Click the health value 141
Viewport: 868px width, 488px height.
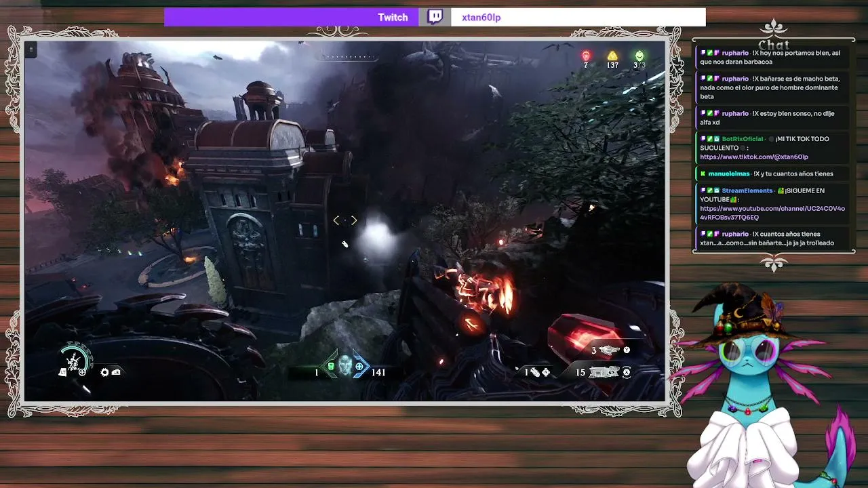[378, 372]
